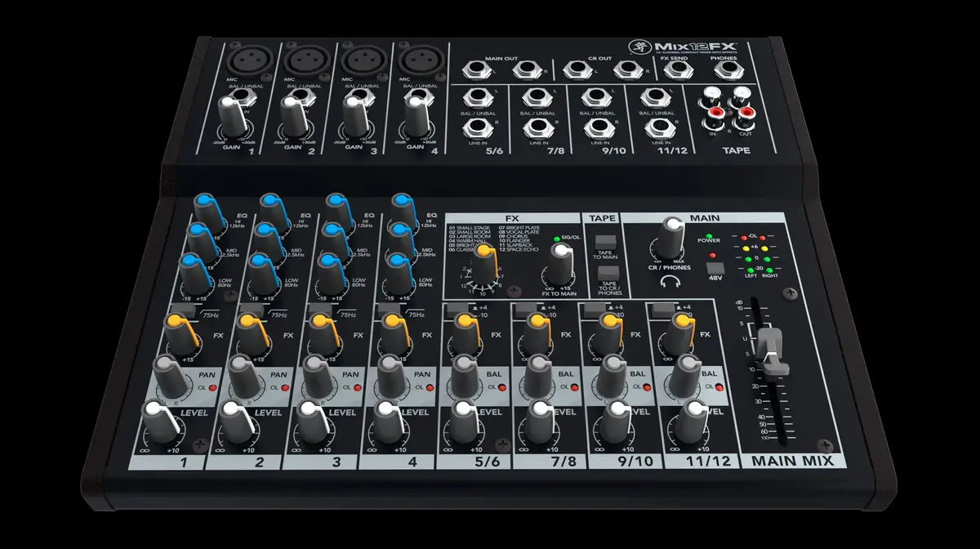Viewport: 980px width, 549px height.
Task: Click channel 1 PAN knob
Action: tap(170, 377)
